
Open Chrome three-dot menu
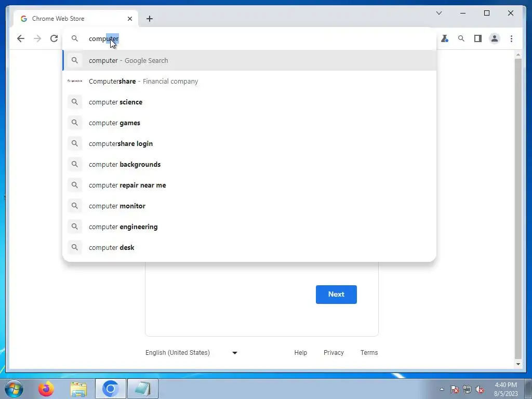tap(511, 38)
